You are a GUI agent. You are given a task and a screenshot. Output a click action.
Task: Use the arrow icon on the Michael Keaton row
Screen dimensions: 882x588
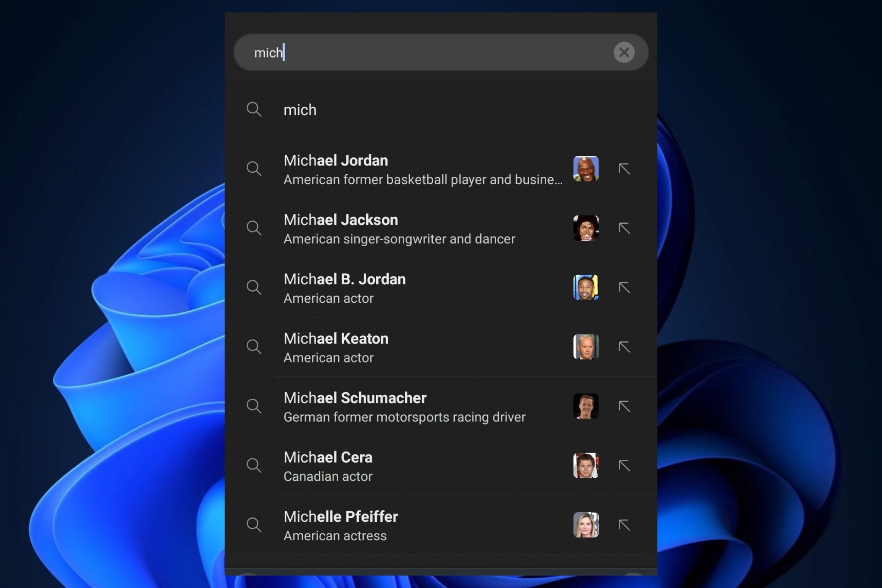624,346
